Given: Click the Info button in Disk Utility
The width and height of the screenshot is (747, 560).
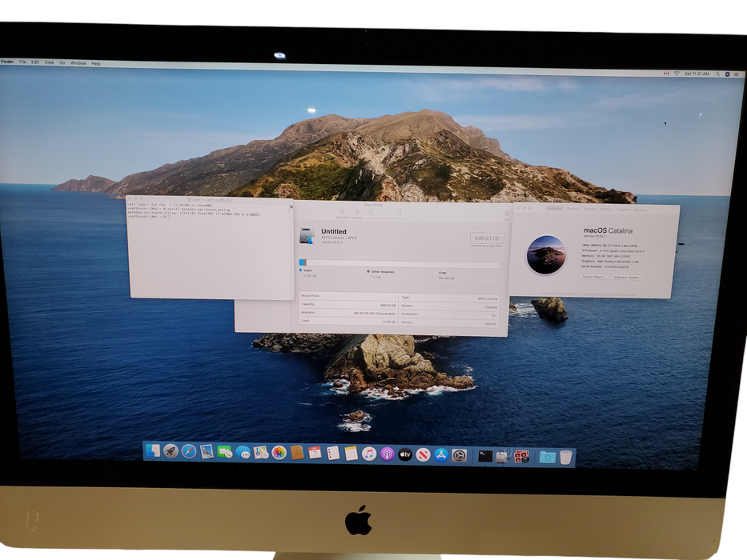Looking at the screenshot, I should click(507, 216).
